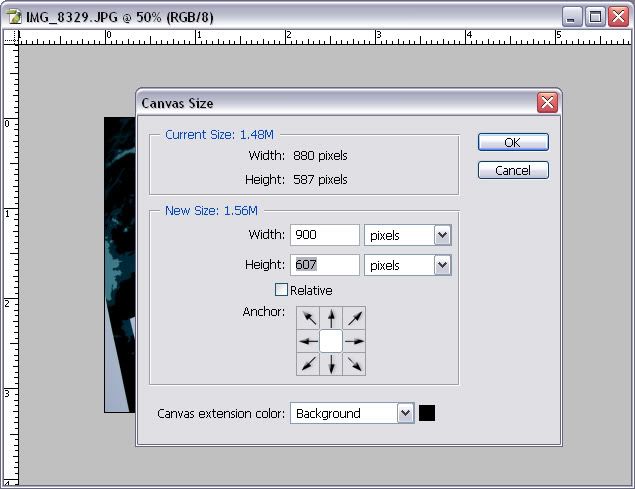Close the Canvas Size dialog

pyautogui.click(x=547, y=102)
